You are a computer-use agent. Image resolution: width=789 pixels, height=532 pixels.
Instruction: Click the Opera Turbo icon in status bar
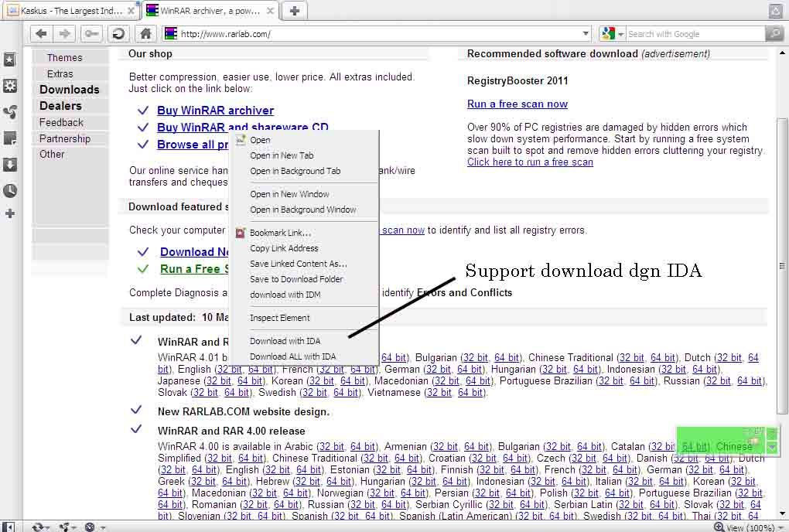coord(90,527)
